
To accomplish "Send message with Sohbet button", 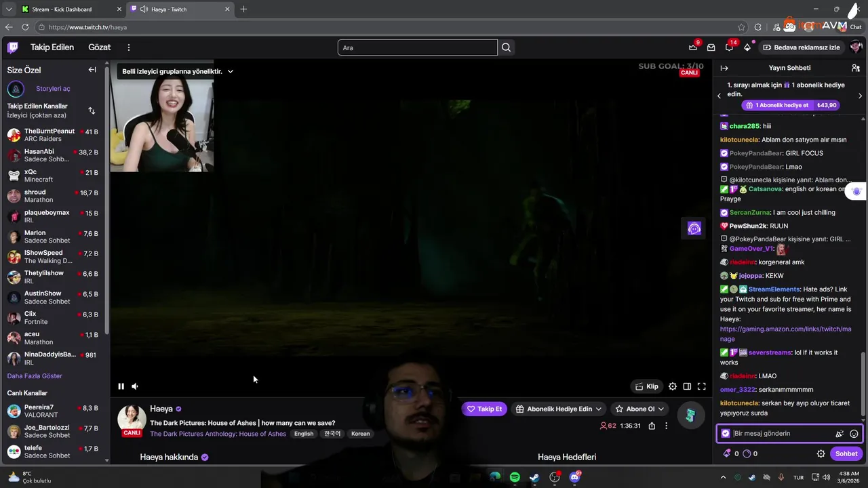I will tap(846, 453).
